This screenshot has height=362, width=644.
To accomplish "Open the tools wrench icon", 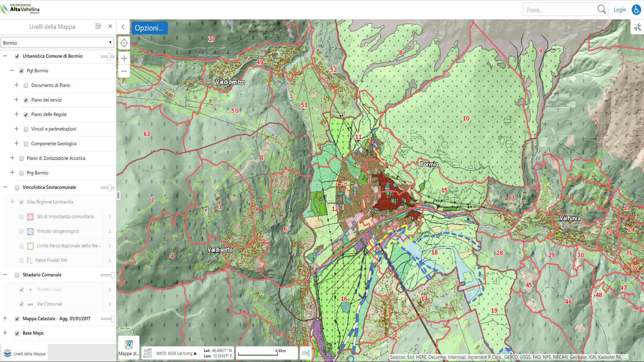I will point(637,27).
